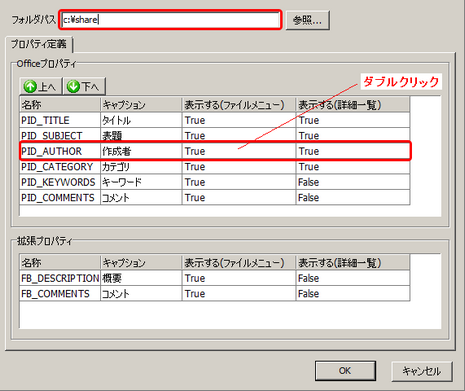Click the カテゴリ caption cell
The height and width of the screenshot is (391, 465).
141,167
